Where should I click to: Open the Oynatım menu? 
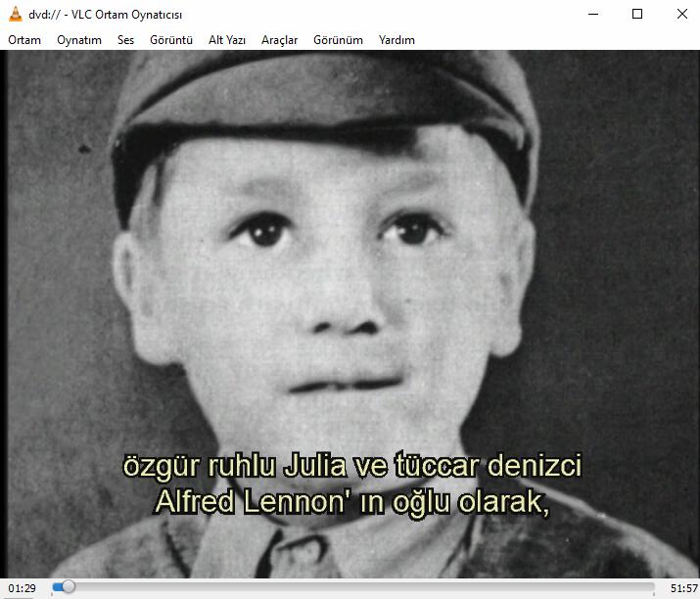[79, 40]
